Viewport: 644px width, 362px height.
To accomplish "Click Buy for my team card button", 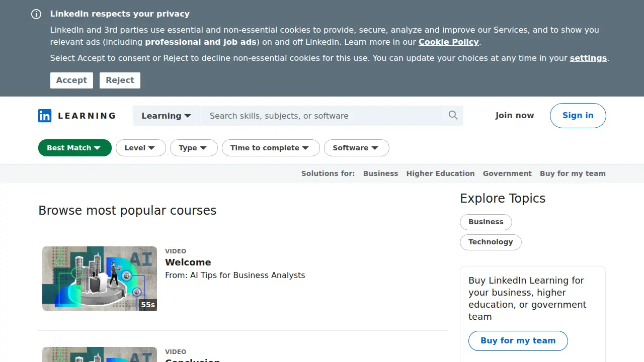I will tap(518, 341).
